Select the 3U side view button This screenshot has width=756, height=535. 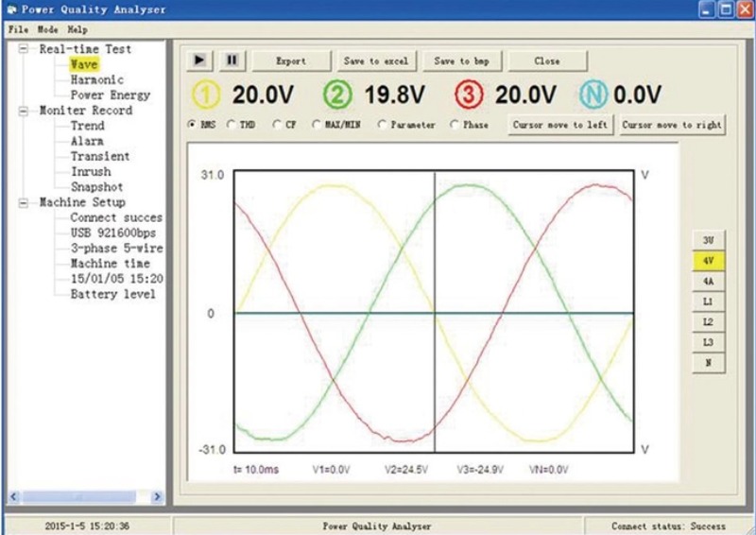[708, 240]
